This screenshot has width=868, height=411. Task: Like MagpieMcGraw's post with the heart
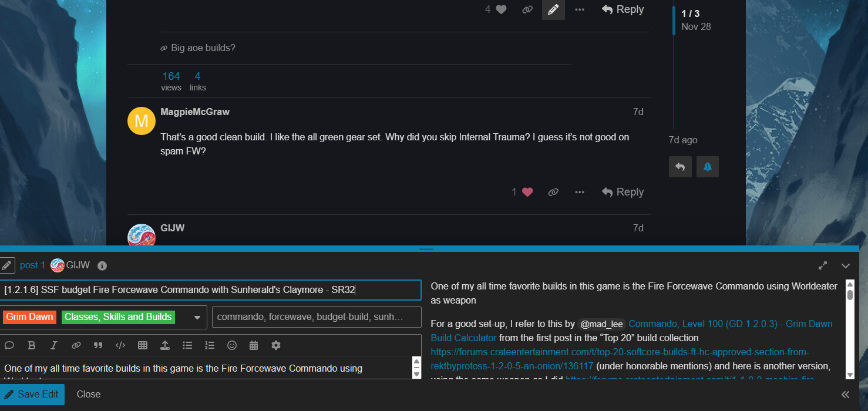(527, 192)
